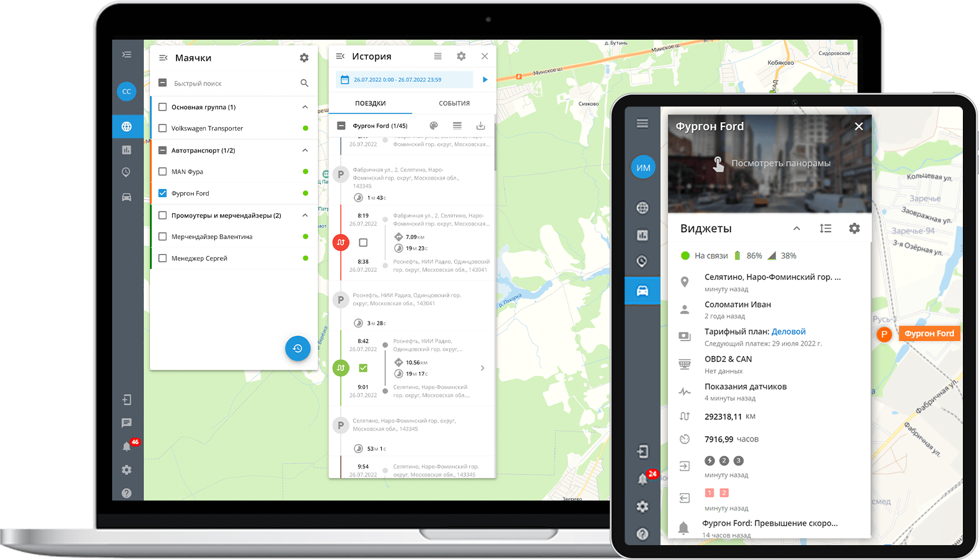Open Виджеты settings gear on tablet
979x560 pixels.
[x=854, y=228]
